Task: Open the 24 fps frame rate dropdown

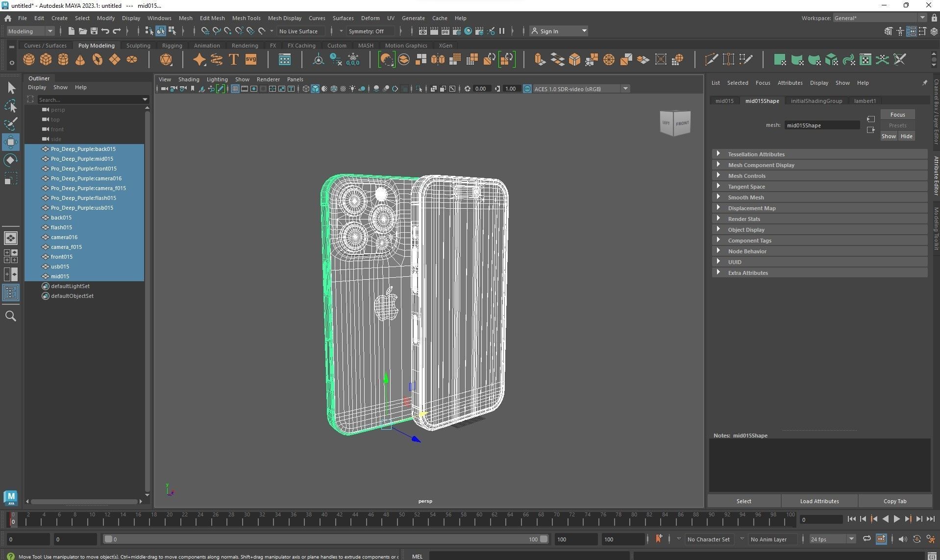Action: coord(832,539)
